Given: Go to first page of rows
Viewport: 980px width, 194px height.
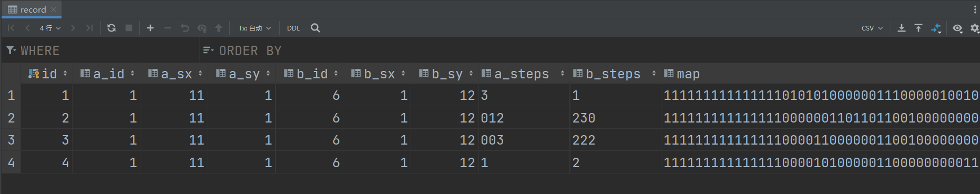Looking at the screenshot, I should pyautogui.click(x=11, y=28).
